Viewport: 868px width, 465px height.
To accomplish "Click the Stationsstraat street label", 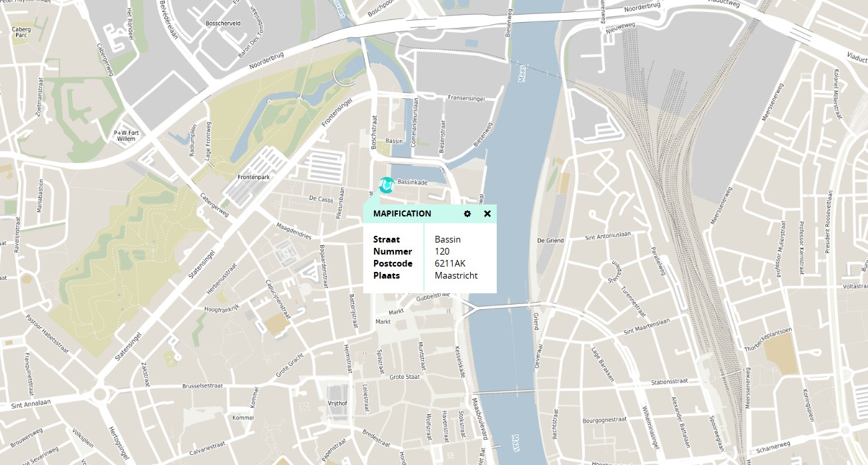I will tap(669, 381).
